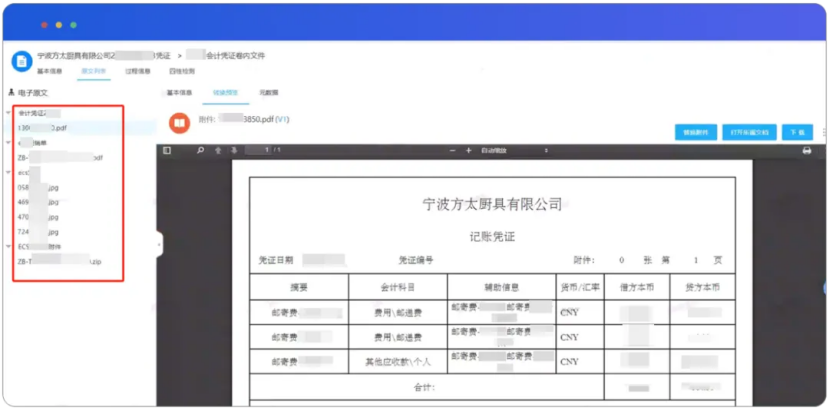The height and width of the screenshot is (417, 830).
Task: Click CNY in the 其他应收款\个人 row
Action: point(570,362)
